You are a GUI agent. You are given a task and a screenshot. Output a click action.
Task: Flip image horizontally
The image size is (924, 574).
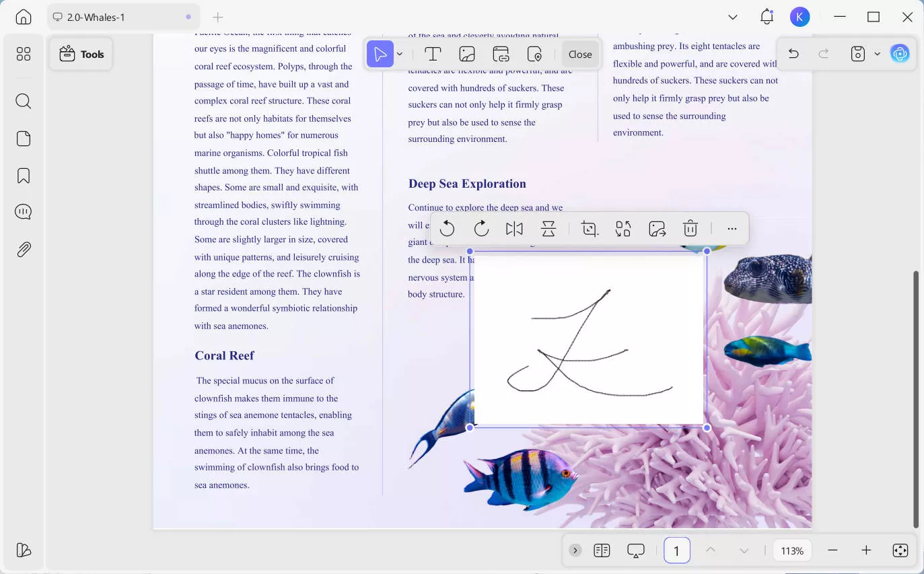click(514, 229)
